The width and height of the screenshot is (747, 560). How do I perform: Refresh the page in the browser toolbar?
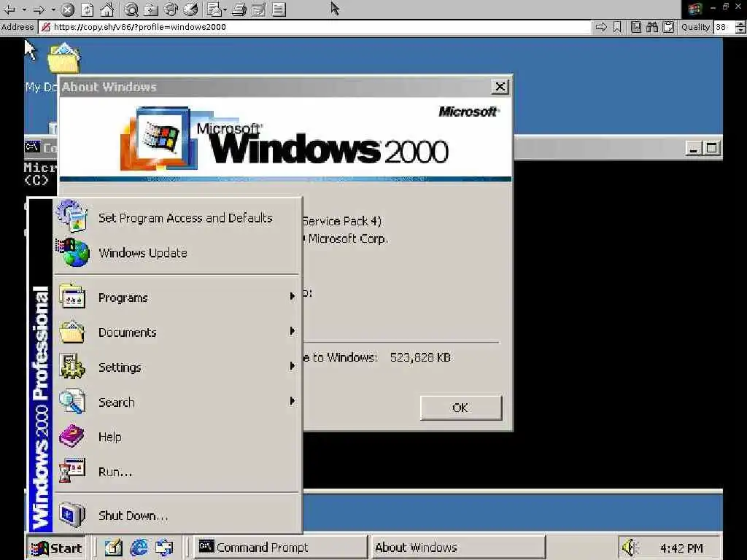pos(88,9)
